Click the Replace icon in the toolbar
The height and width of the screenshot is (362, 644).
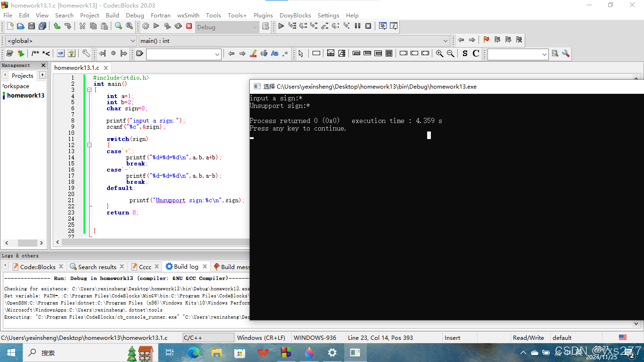click(129, 26)
